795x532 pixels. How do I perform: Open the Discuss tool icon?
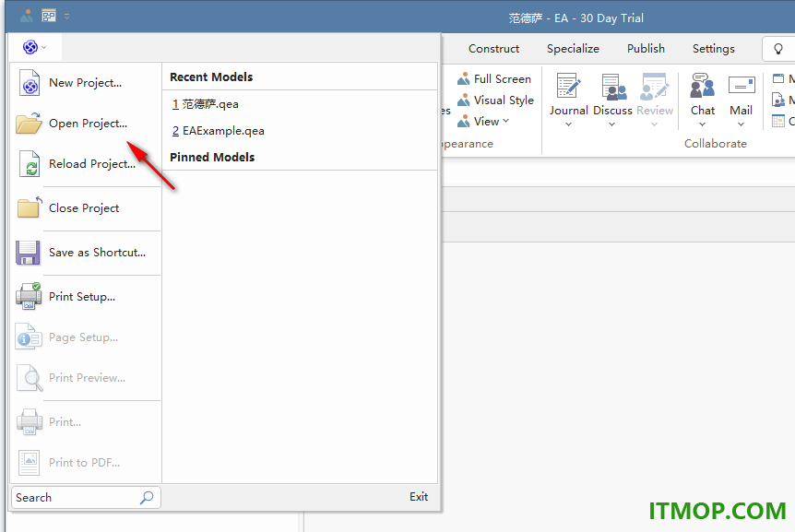pyautogui.click(x=612, y=87)
